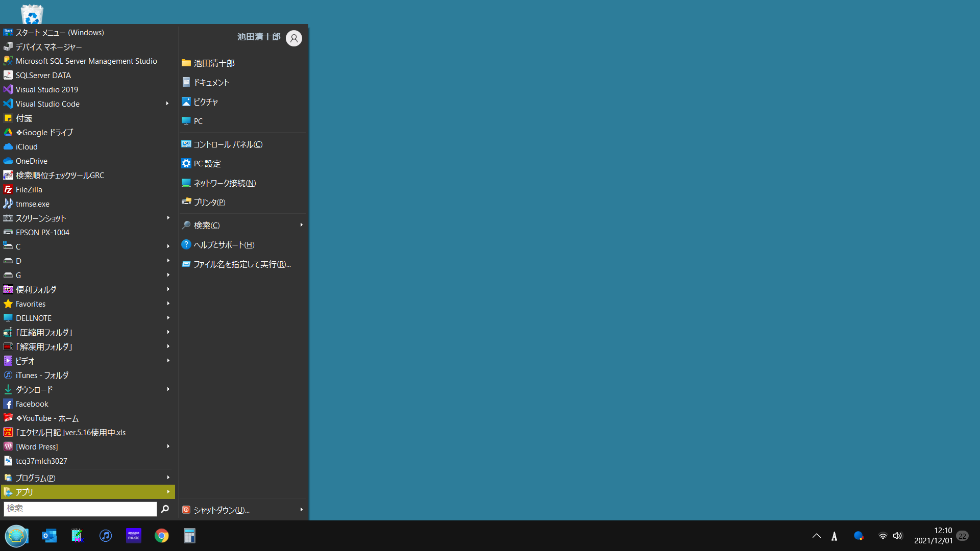Click the OneDrive icon

coord(8,161)
